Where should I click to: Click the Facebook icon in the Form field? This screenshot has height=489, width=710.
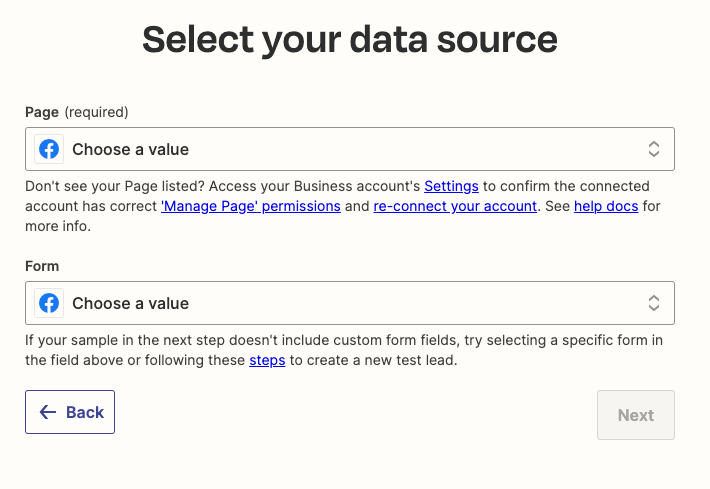coord(49,303)
